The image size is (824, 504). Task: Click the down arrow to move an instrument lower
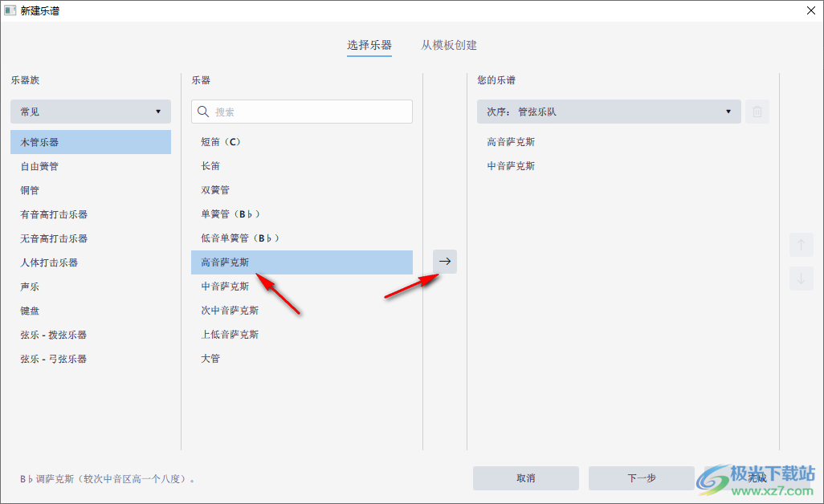(801, 278)
